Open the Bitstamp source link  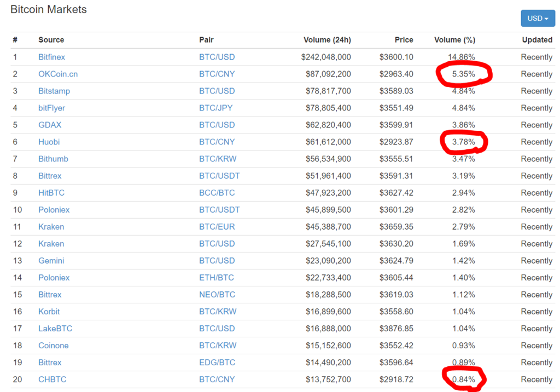click(54, 91)
